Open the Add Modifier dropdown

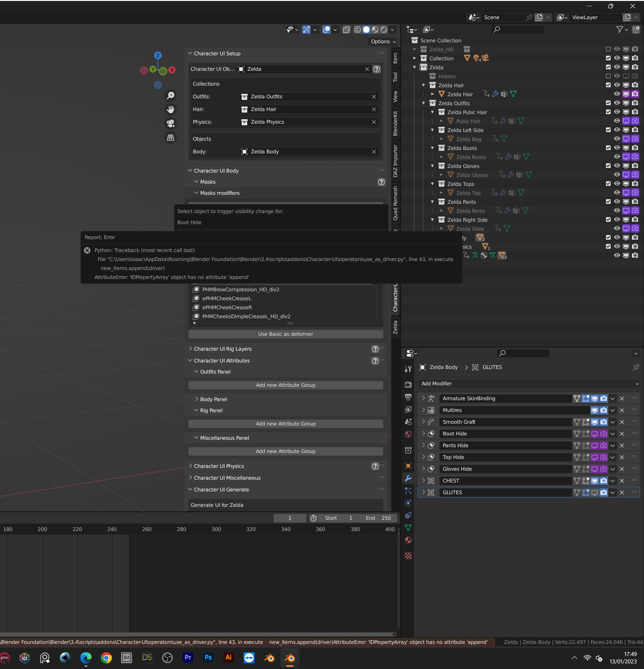pos(529,384)
